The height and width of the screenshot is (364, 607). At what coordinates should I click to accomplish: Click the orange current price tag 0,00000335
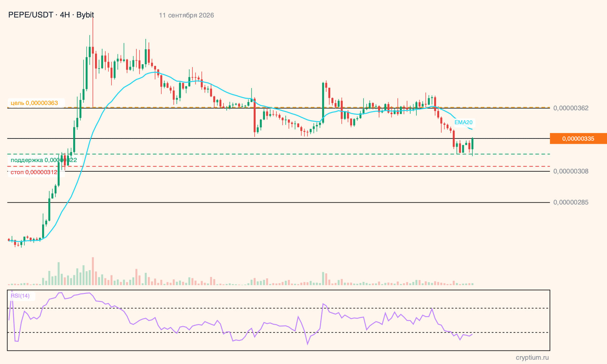(x=578, y=138)
